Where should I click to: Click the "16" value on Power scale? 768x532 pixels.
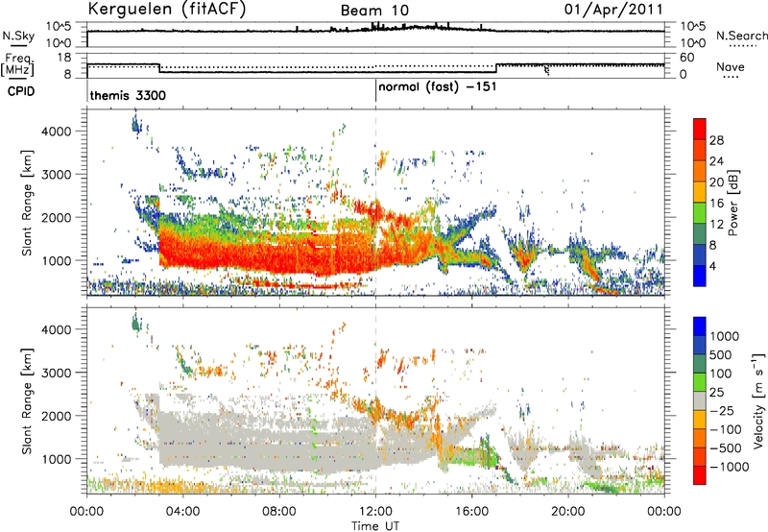[716, 204]
